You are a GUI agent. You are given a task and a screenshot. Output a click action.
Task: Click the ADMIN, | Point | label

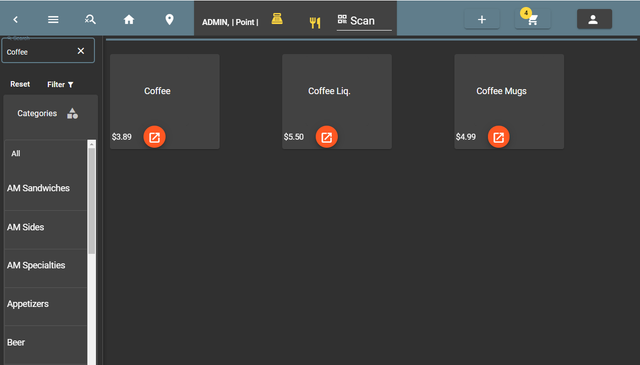[x=230, y=22]
